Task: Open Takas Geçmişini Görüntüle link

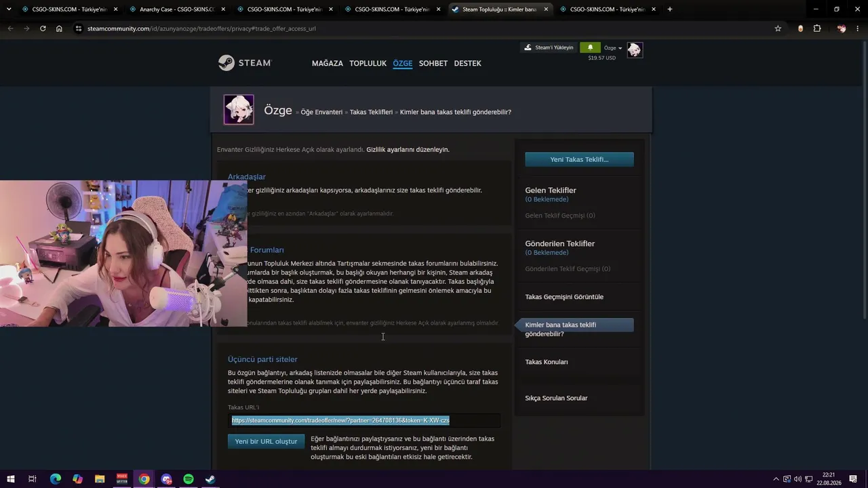Action: coord(564,297)
